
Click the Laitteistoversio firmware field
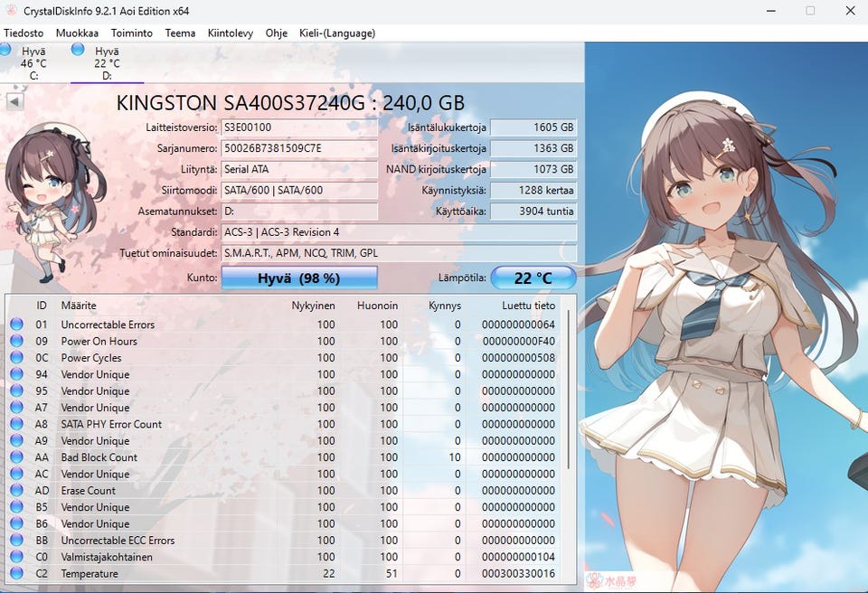(298, 127)
